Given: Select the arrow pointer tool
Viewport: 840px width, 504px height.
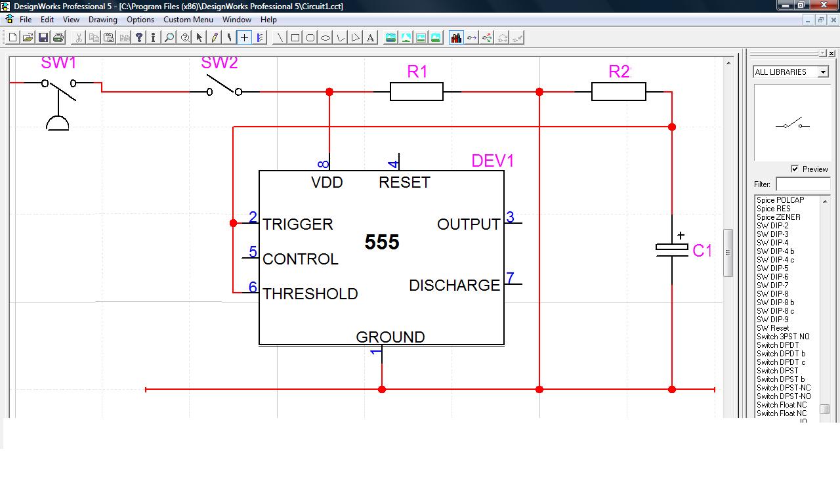Looking at the screenshot, I should (x=199, y=37).
